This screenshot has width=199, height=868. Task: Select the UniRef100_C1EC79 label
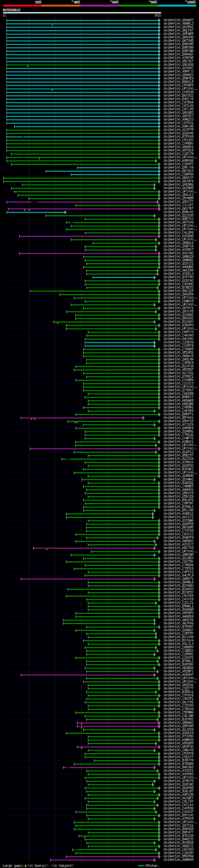(x=178, y=154)
